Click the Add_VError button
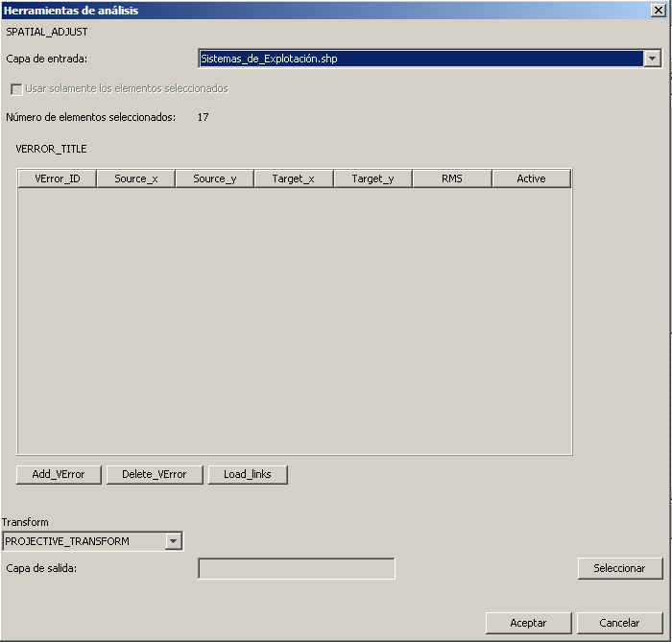This screenshot has height=642, width=672. [x=59, y=474]
